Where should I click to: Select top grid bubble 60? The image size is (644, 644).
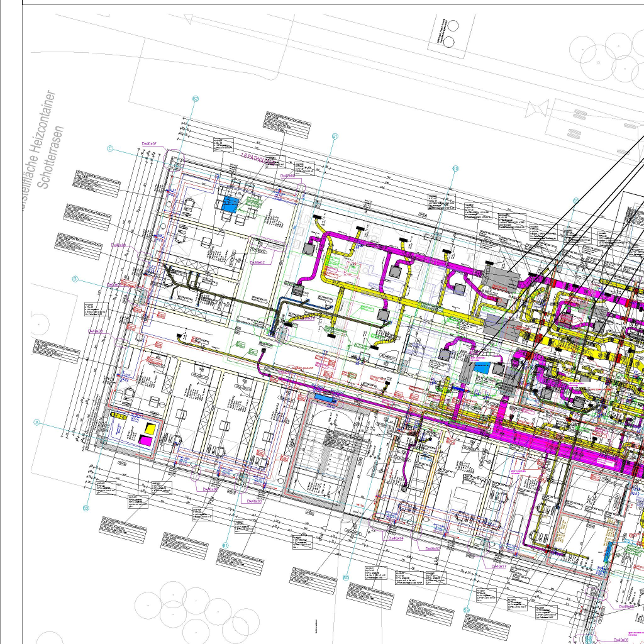click(x=456, y=169)
